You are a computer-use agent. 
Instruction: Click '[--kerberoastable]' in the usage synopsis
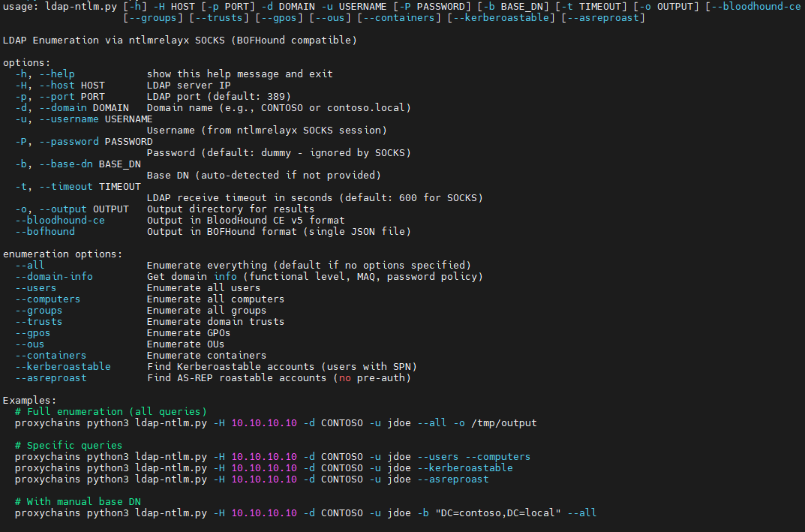pyautogui.click(x=501, y=18)
